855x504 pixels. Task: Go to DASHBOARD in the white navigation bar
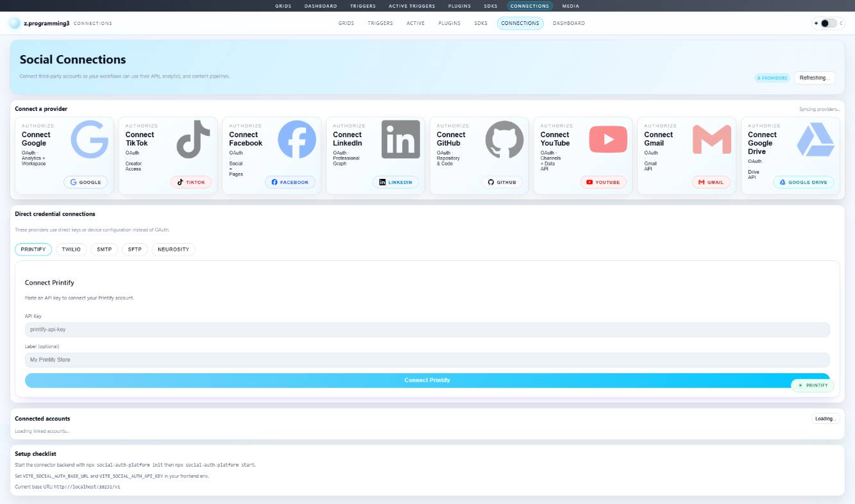(569, 23)
